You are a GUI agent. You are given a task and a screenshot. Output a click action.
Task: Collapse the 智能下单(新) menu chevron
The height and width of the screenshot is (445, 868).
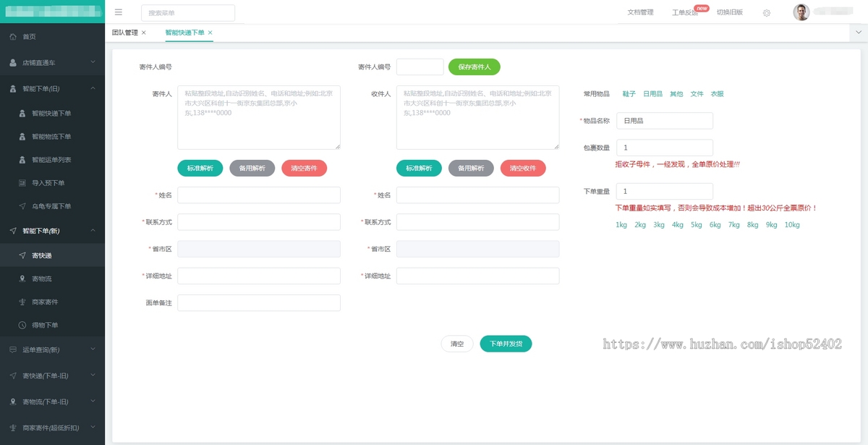point(93,230)
